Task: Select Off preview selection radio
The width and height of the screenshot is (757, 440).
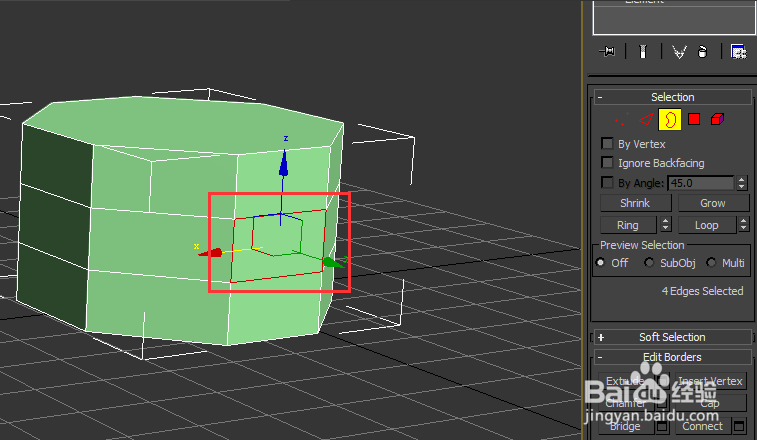Action: coord(601,263)
